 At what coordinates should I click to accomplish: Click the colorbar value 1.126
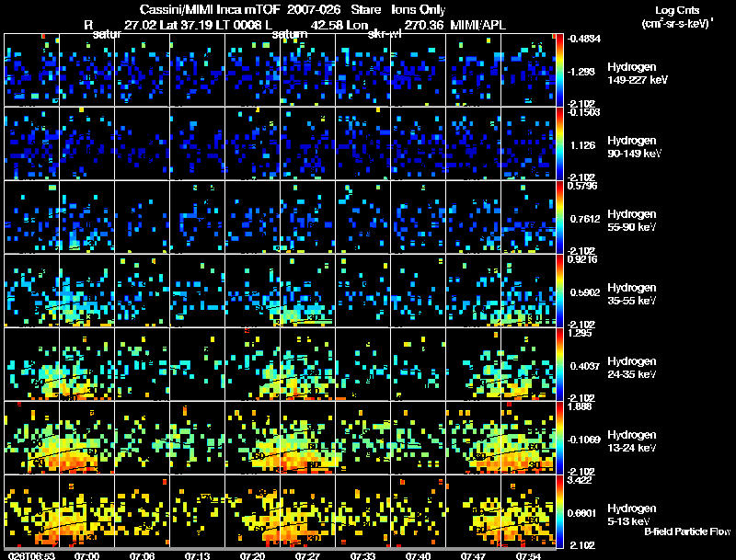[x=582, y=145]
